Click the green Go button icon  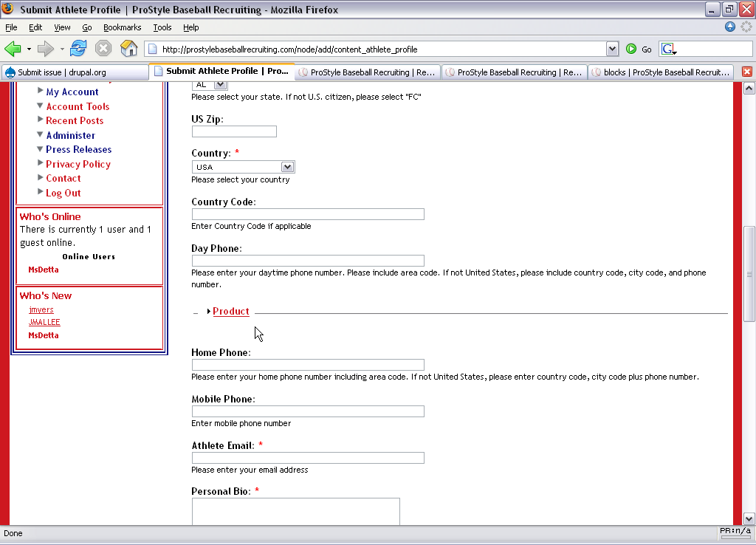631,49
